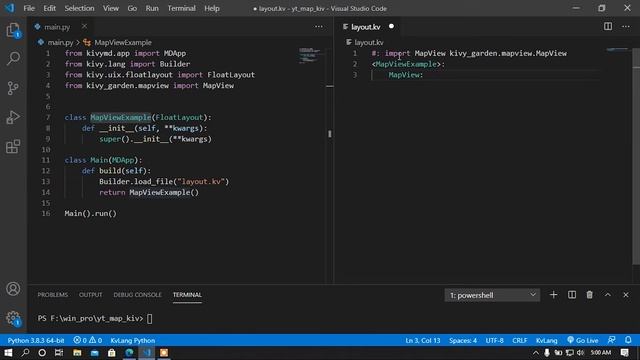Image resolution: width=640 pixels, height=360 pixels.
Task: Open the Search view in activity bar
Action: pyautogui.click(x=13, y=59)
